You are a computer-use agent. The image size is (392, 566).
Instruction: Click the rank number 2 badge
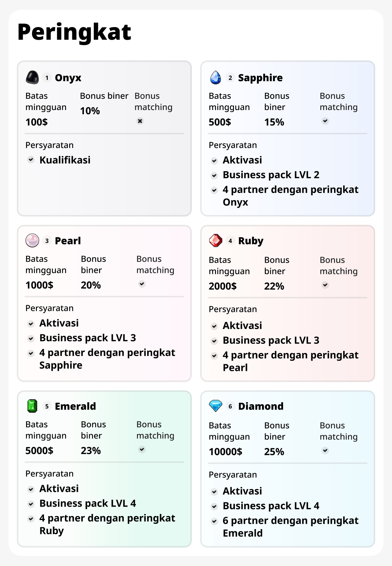(230, 78)
